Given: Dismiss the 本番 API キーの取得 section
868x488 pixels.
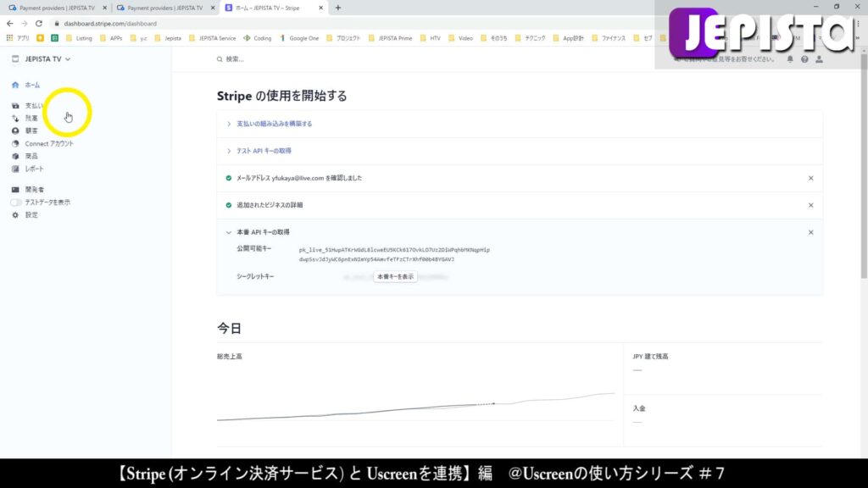Looking at the screenshot, I should click(x=811, y=232).
